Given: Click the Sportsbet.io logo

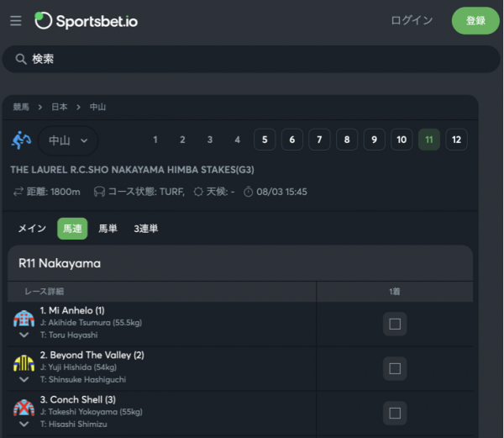Looking at the screenshot, I should pos(87,21).
